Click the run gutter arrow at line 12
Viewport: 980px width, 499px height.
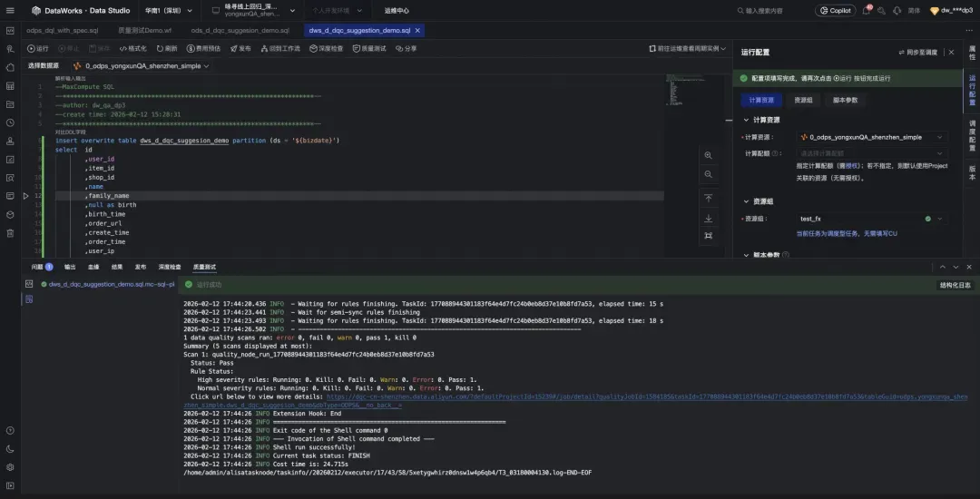click(25, 195)
